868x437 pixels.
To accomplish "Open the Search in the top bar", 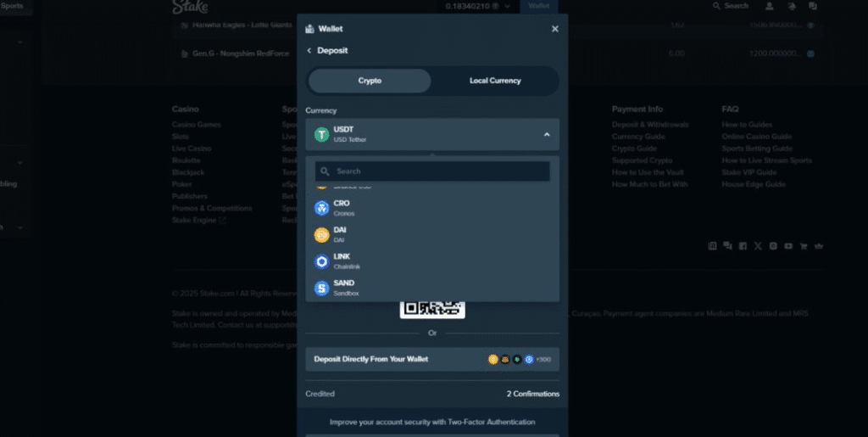I will (x=731, y=6).
